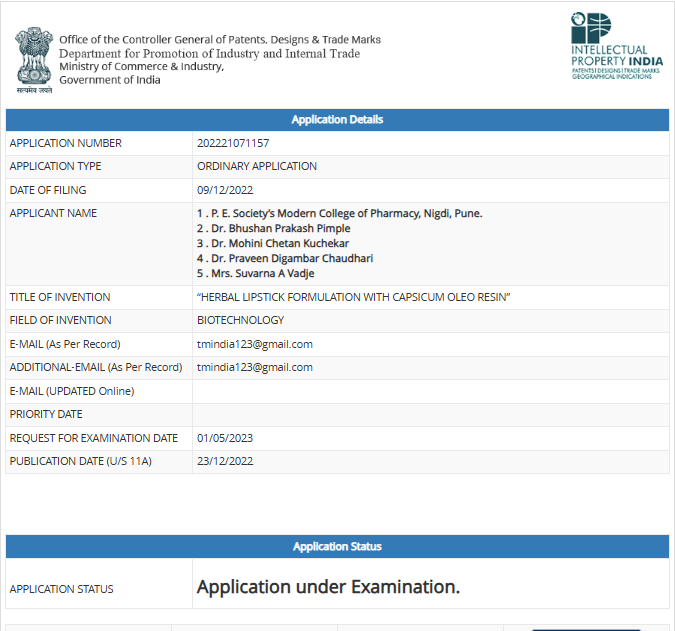The width and height of the screenshot is (675, 631).
Task: Click the PRIORITY DATE label
Action: pyautogui.click(x=46, y=414)
